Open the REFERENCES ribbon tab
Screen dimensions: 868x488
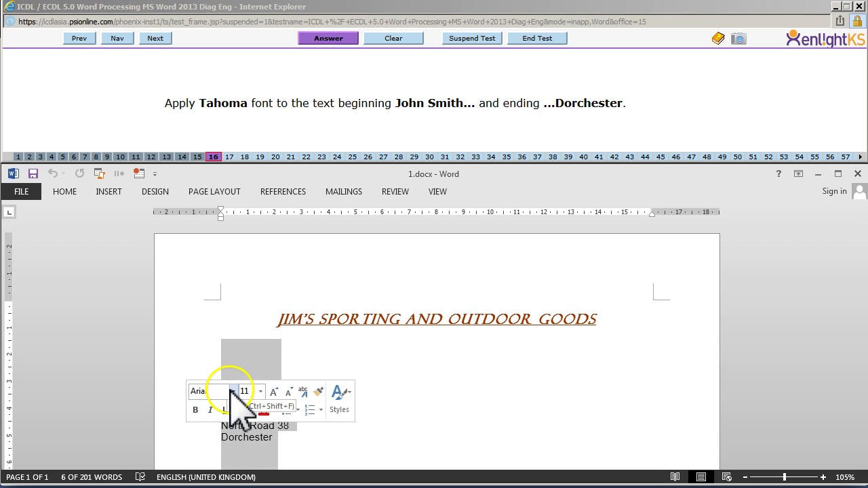pos(283,191)
